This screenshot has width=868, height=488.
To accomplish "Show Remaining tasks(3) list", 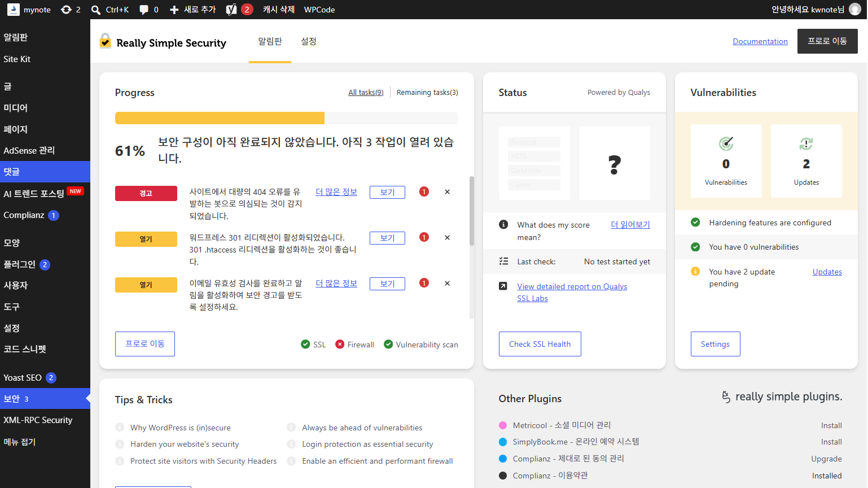I will [427, 93].
